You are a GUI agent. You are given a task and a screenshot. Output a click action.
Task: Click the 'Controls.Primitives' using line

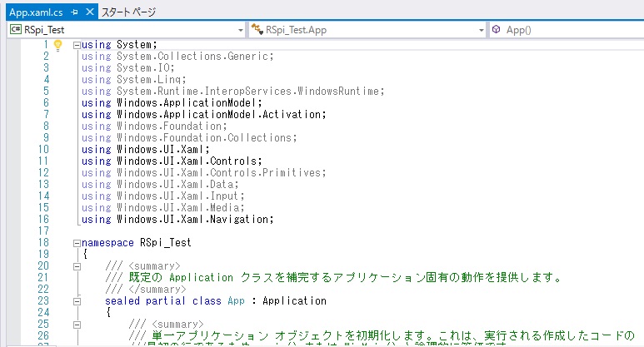pyautogui.click(x=204, y=173)
